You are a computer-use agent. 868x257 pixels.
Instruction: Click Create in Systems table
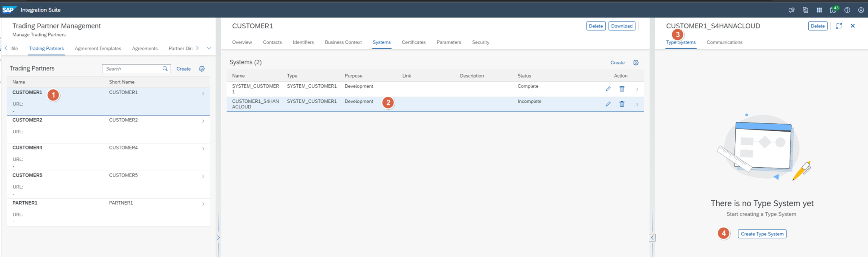click(x=618, y=63)
